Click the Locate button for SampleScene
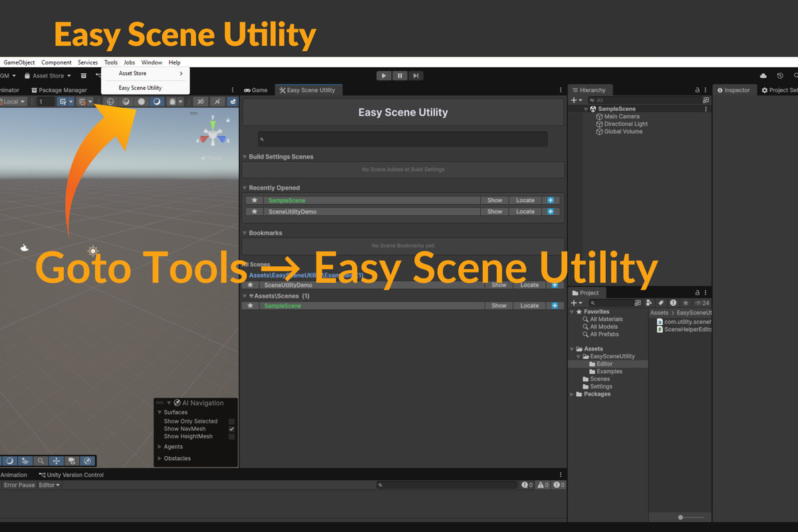Screen dimensions: 798x532 click(525, 199)
